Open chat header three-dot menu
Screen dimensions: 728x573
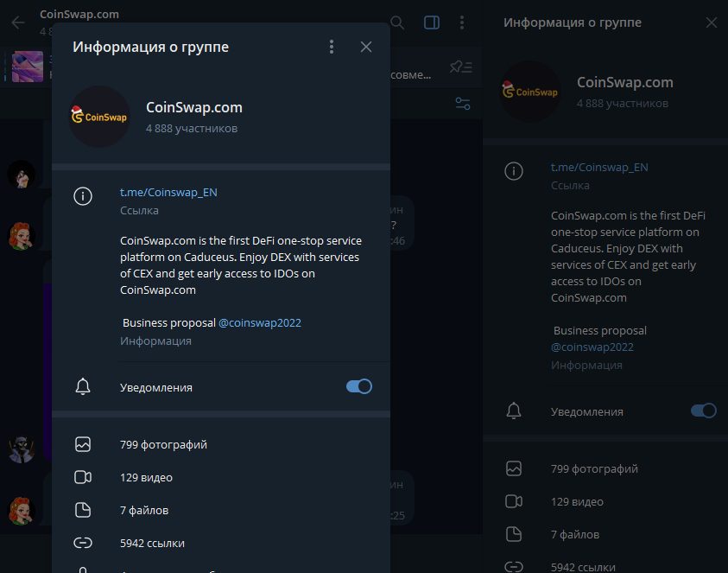tap(461, 22)
